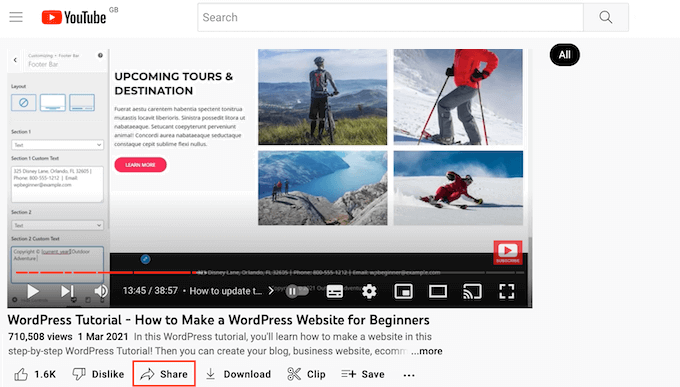
Task: Click the help icon in Customizer header
Action: (100, 56)
